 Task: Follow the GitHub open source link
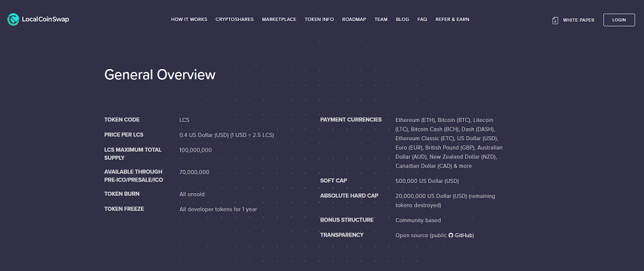pyautogui.click(x=464, y=235)
